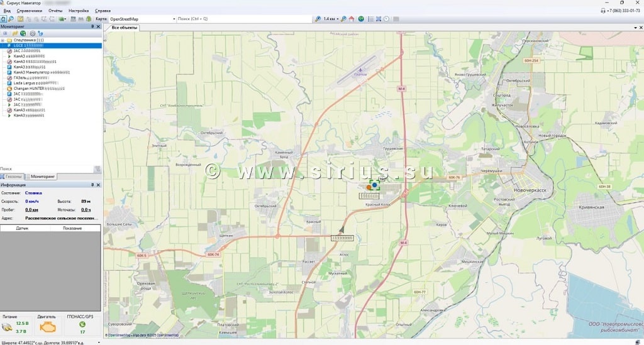
Task: Pin the Information panel
Action: 92,185
